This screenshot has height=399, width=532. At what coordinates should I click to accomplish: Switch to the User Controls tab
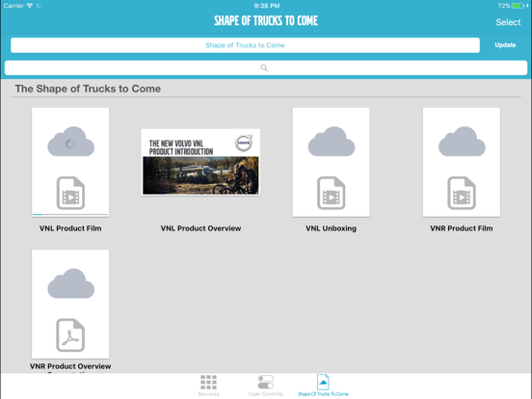coord(266,386)
